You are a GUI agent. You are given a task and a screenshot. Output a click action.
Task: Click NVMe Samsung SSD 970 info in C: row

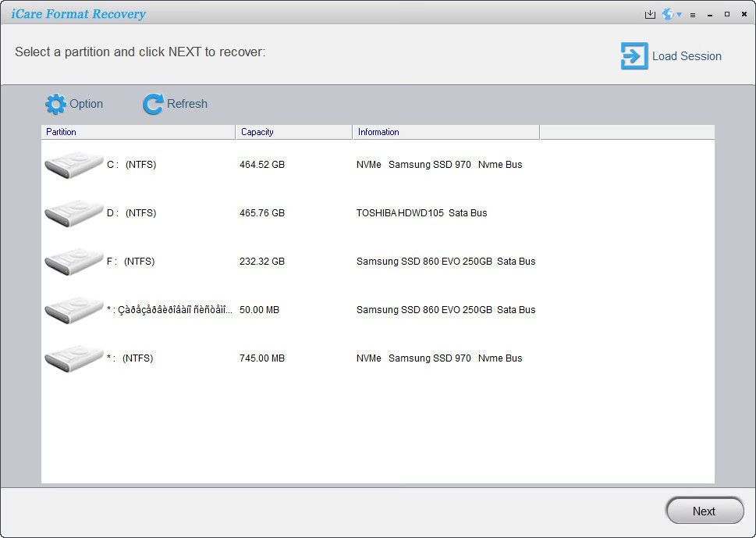coord(439,165)
